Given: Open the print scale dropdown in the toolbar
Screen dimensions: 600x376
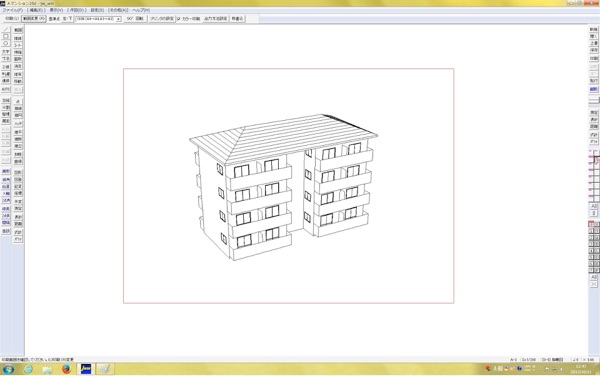Looking at the screenshot, I should click(98, 19).
